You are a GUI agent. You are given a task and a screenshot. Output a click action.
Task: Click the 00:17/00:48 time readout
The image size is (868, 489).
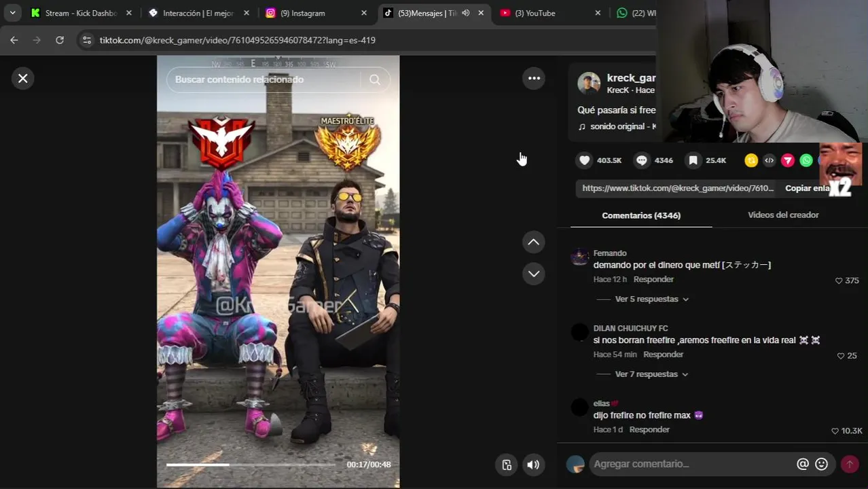click(369, 465)
